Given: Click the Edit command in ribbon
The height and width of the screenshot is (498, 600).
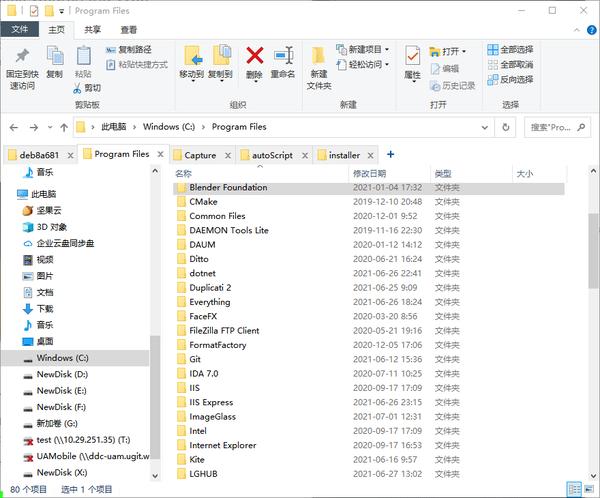Looking at the screenshot, I should click(x=445, y=69).
